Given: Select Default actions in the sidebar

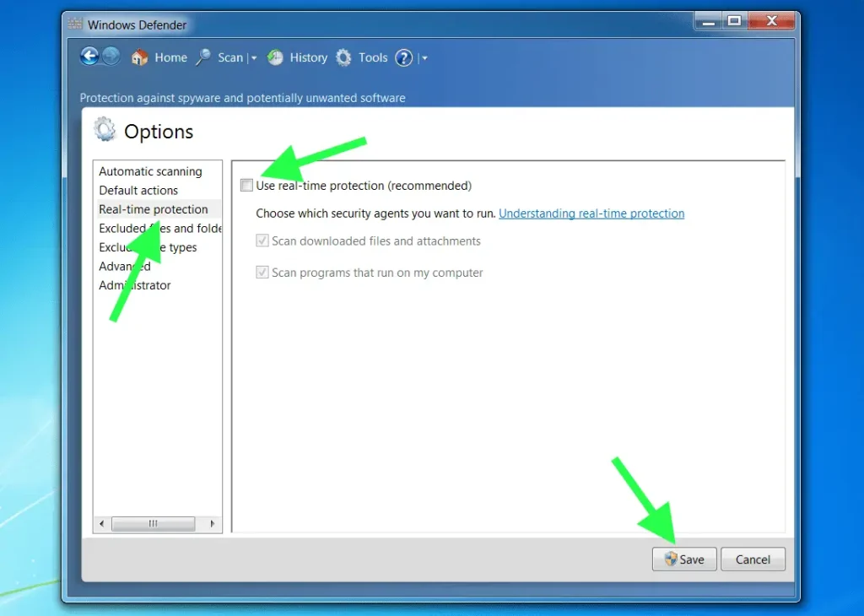Looking at the screenshot, I should [138, 190].
